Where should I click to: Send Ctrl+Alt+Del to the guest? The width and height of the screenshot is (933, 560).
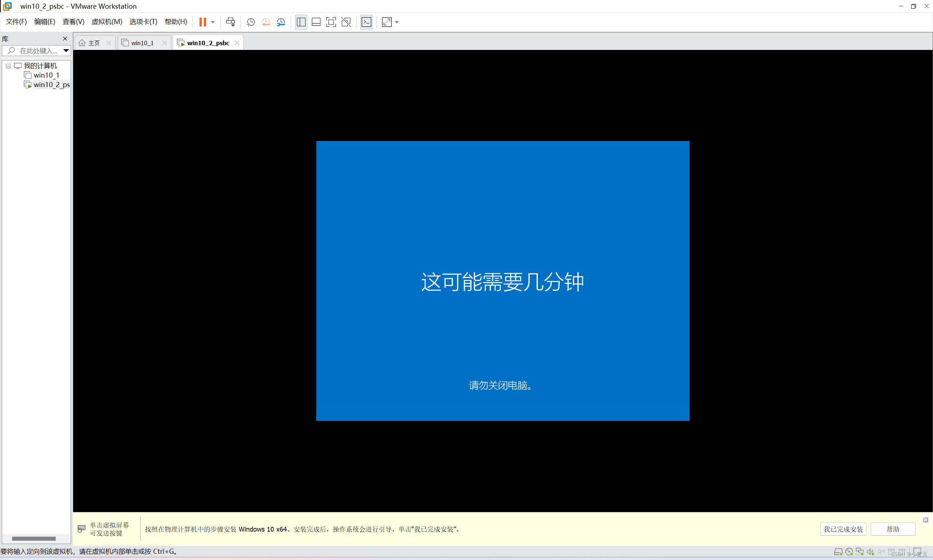pos(231,22)
